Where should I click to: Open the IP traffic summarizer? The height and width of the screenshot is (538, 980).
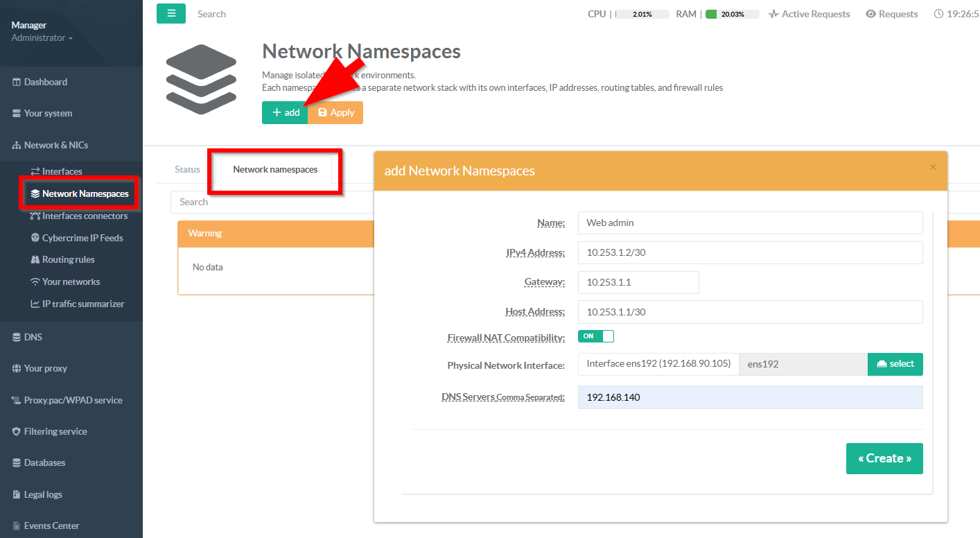pos(82,304)
